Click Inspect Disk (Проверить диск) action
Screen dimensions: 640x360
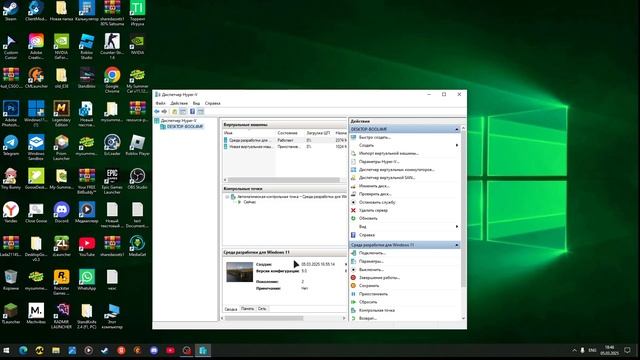click(x=375, y=194)
